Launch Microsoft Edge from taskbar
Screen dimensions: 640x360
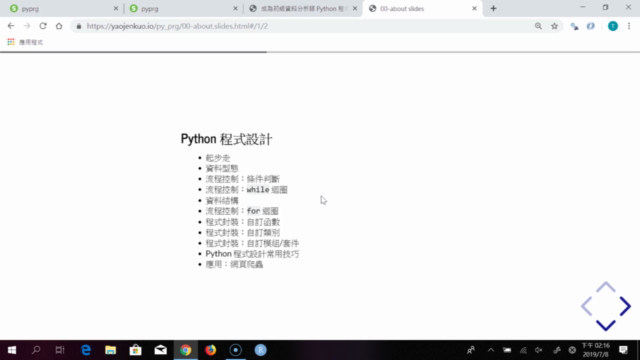tap(86, 350)
